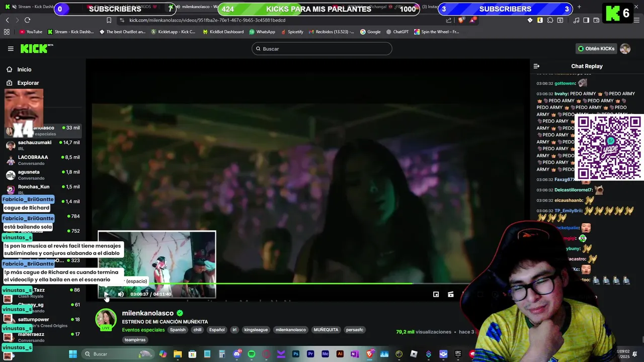Screen dimensions: 644x362
Task: Open Eventos especiales category link
Action: pyautogui.click(x=143, y=330)
